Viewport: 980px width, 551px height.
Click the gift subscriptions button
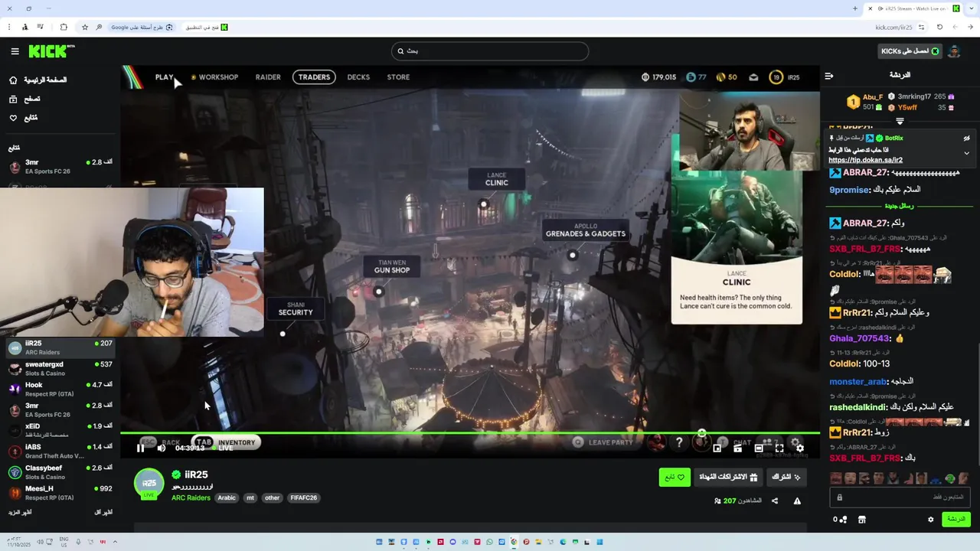[x=728, y=478]
